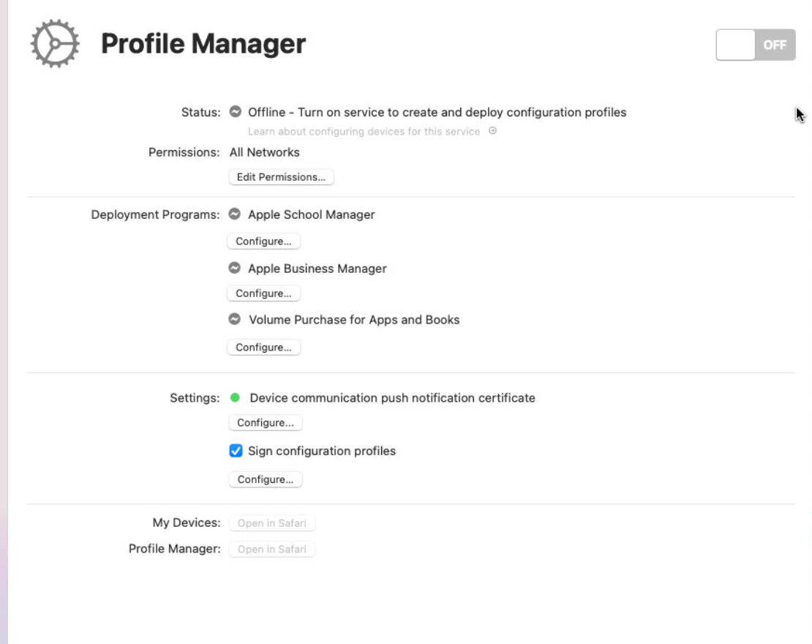Configure Volume Purchase for Apps and Books
The width and height of the screenshot is (812, 644).
pos(263,348)
